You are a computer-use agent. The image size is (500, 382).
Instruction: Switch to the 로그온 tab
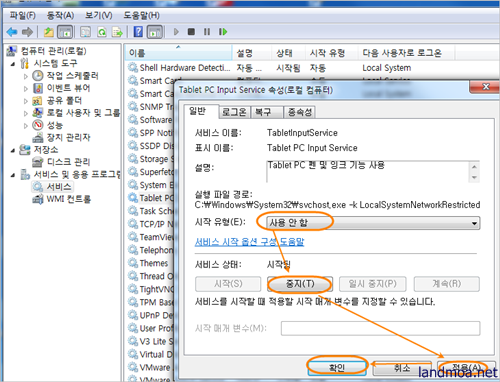[234, 112]
